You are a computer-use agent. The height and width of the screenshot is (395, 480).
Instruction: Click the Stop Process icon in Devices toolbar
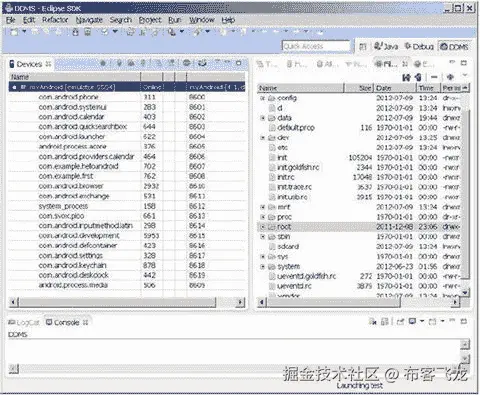pos(187,63)
